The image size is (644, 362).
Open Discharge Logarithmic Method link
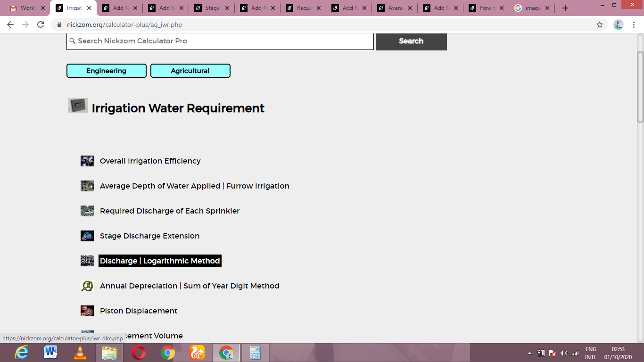(160, 261)
